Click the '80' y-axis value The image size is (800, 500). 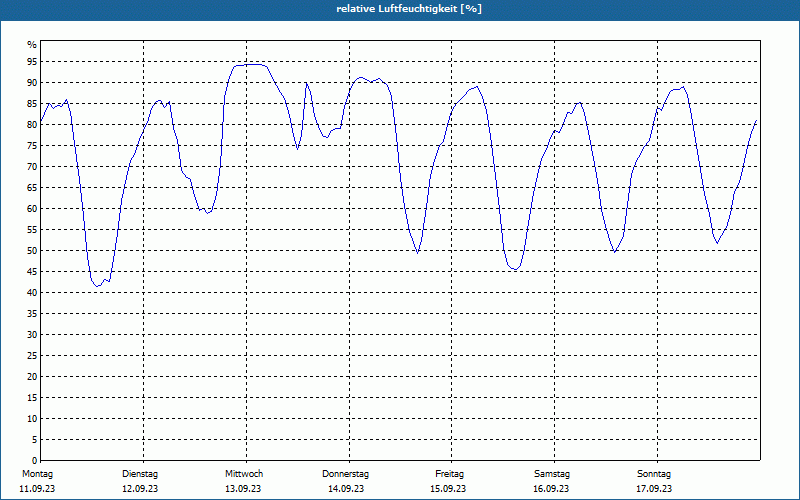point(32,124)
